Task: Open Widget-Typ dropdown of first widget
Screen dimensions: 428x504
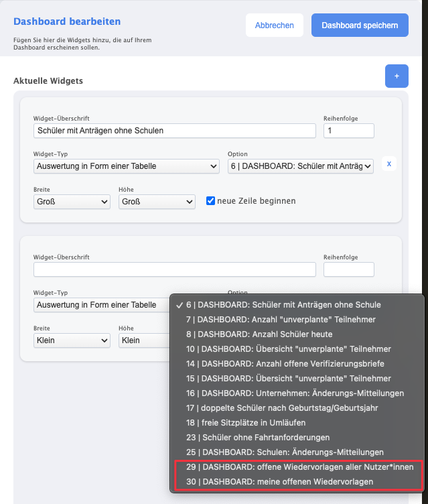Action: (x=127, y=166)
